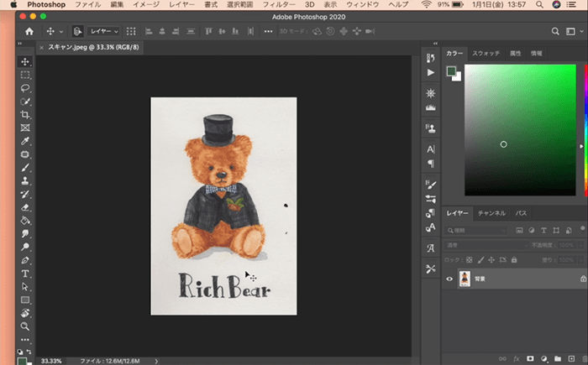Image resolution: width=588 pixels, height=365 pixels.
Task: Open the フィルター menu
Action: (x=278, y=5)
